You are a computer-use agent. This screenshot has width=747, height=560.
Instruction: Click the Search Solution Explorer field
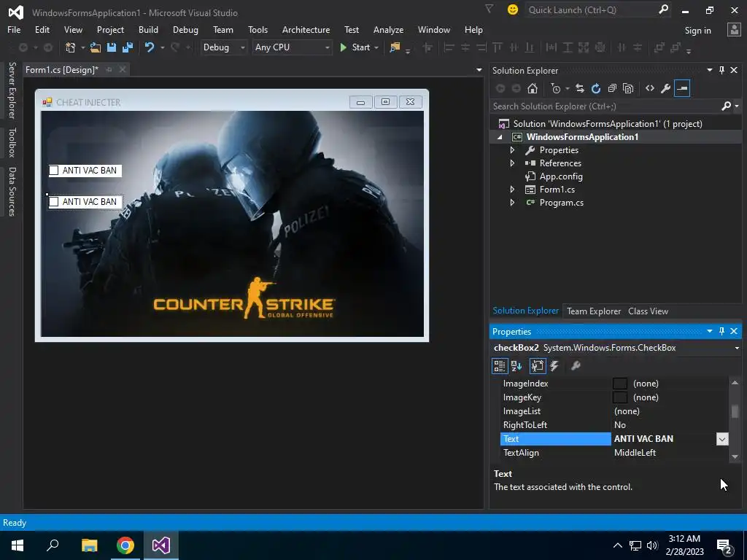point(605,106)
